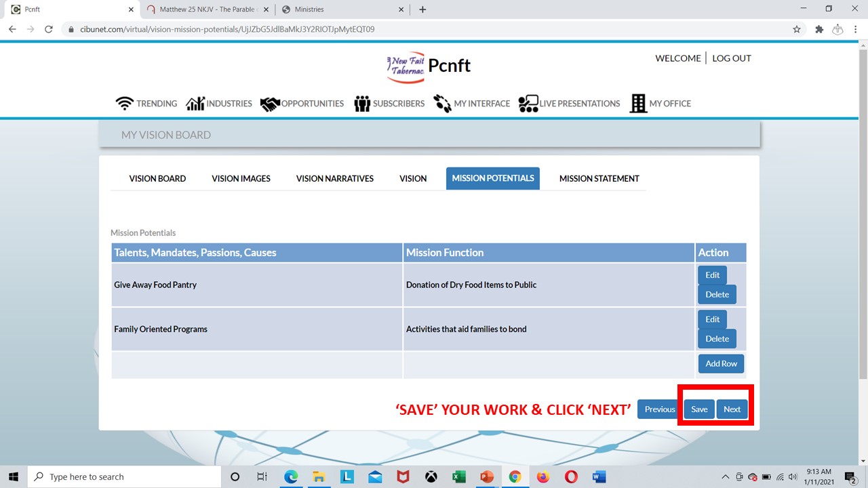Click the Opportunities handshake icon
This screenshot has height=488, width=868.
(x=270, y=104)
